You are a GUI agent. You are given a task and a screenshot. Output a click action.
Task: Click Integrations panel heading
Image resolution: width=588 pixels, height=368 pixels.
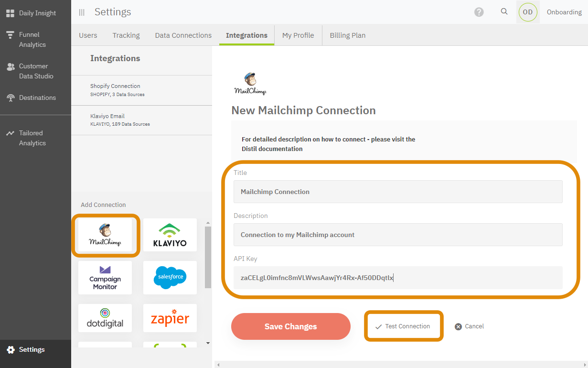point(115,58)
